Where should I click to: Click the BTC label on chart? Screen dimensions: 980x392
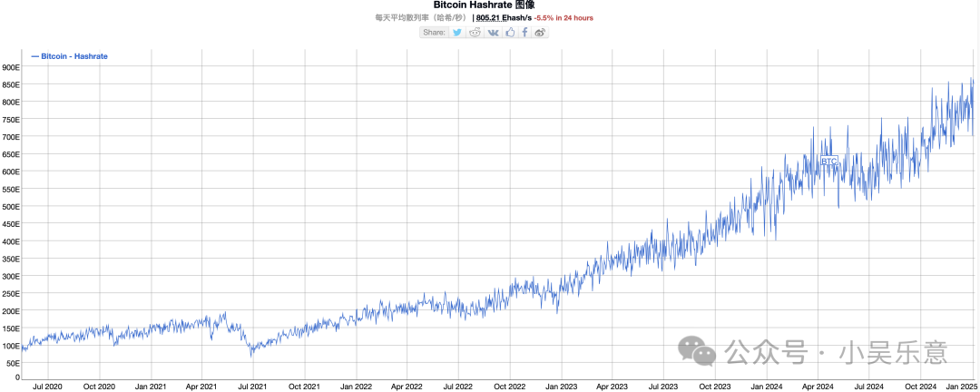click(x=828, y=161)
